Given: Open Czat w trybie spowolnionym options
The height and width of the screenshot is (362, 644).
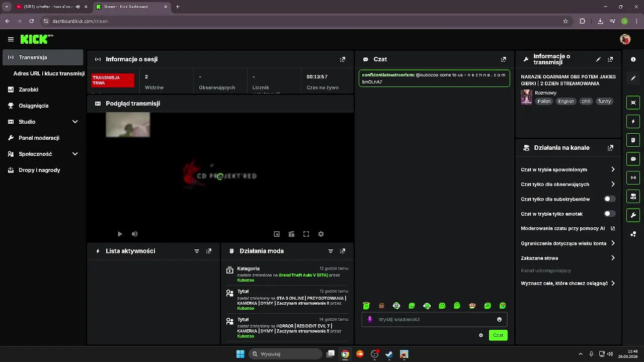Looking at the screenshot, I should click(568, 169).
